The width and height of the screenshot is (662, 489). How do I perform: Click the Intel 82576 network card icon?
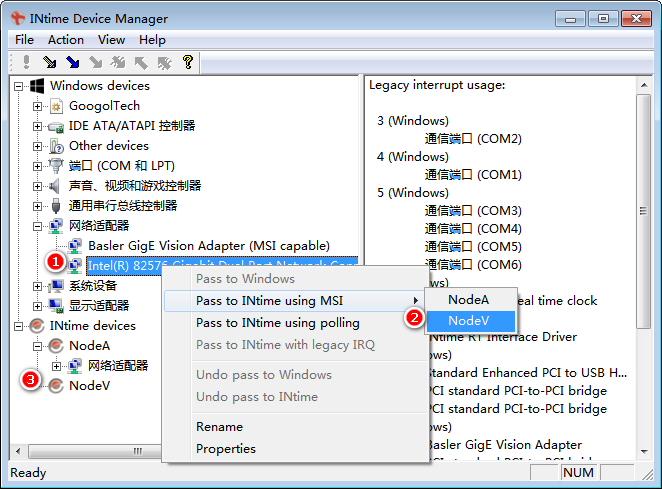pos(75,266)
